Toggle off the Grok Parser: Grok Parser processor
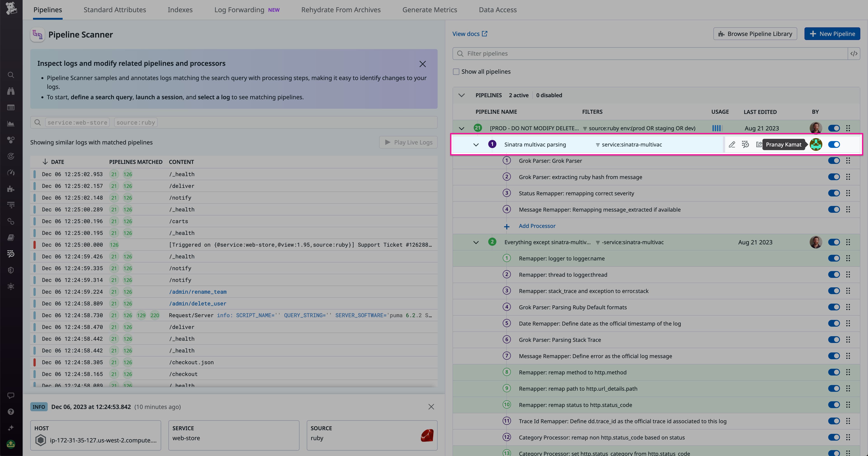 click(x=834, y=161)
